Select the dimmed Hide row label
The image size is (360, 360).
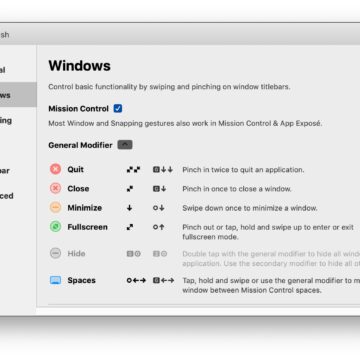76,254
